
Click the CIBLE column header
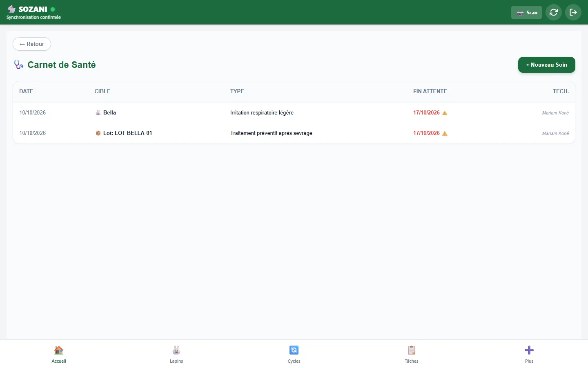102,91
